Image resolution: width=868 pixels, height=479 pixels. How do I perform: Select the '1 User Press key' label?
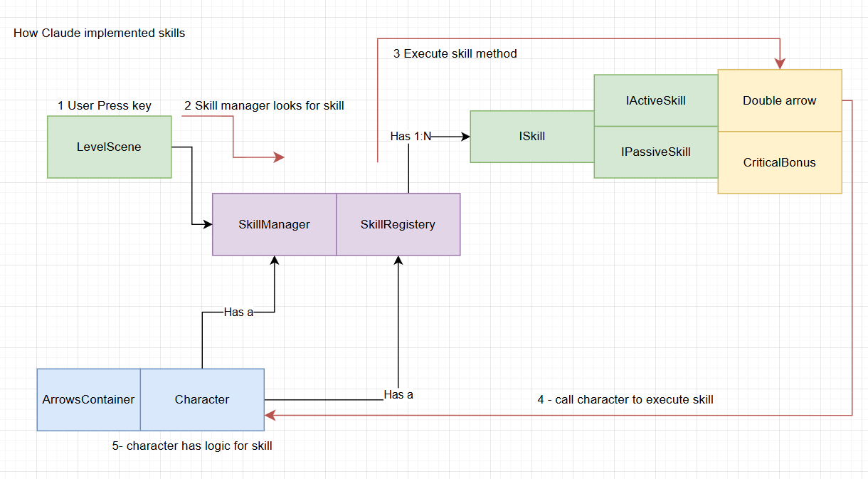(x=104, y=105)
